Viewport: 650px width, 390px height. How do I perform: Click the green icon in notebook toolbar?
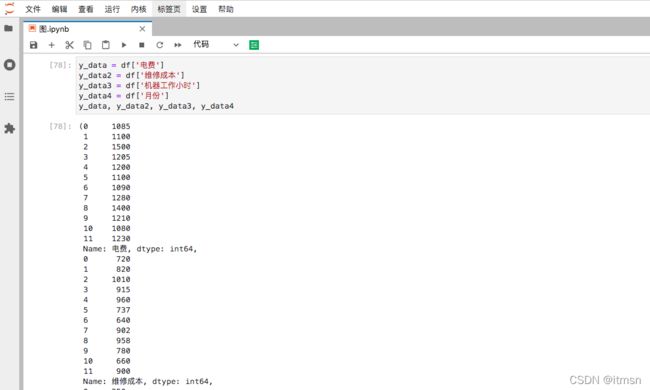click(x=254, y=45)
